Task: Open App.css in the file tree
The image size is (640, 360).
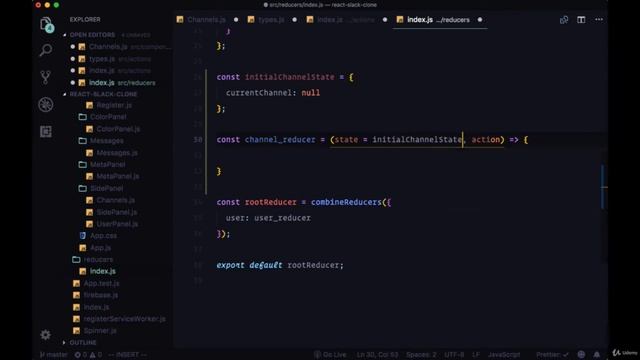Action: pos(103,236)
